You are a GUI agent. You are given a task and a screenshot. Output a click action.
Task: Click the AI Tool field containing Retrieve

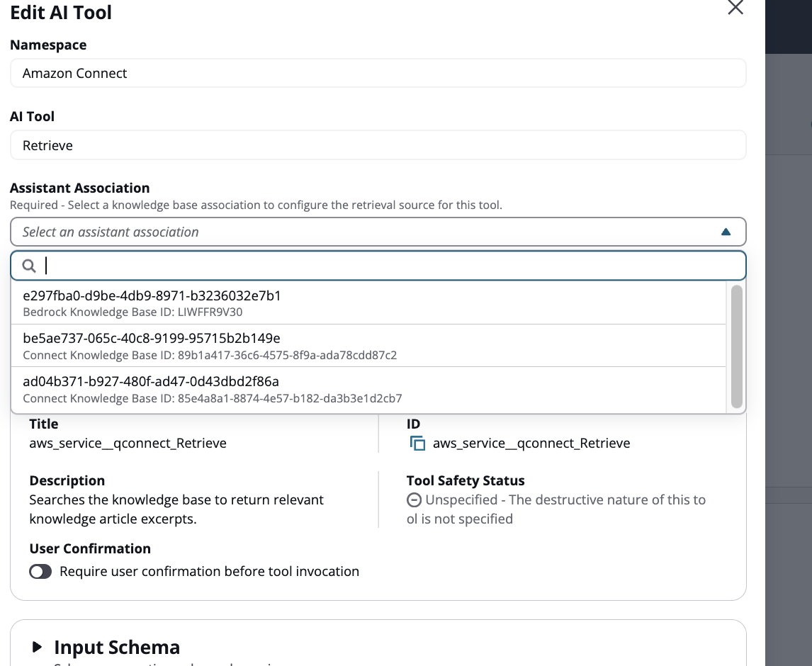[378, 145]
